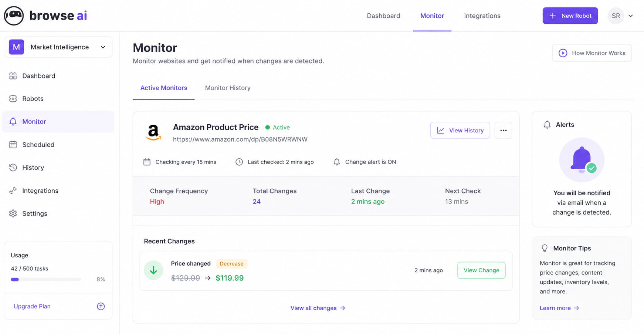Click the calendar icon beside Checking every 15 mins
The width and height of the screenshot is (644, 334).
pos(147,162)
